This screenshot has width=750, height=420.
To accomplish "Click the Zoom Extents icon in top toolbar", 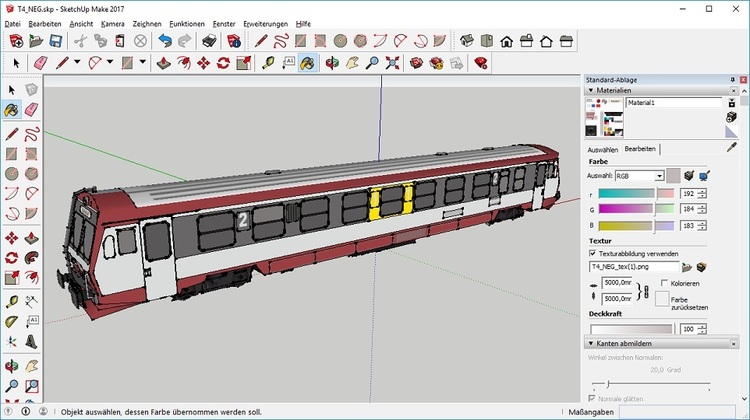I will 392,63.
